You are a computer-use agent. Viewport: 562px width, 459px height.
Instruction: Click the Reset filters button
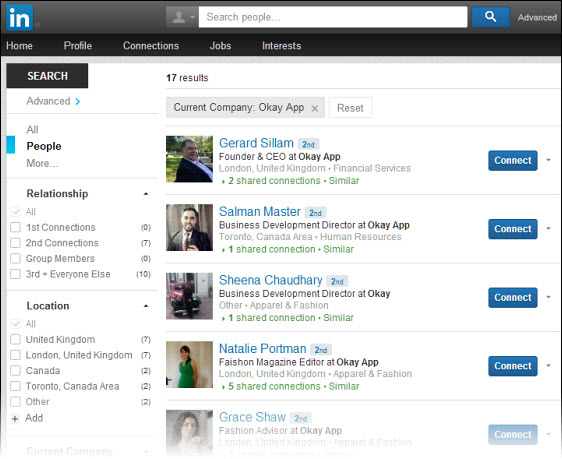point(350,108)
